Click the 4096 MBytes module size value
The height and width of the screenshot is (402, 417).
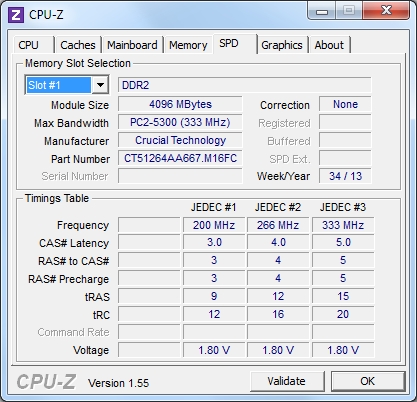click(x=180, y=104)
